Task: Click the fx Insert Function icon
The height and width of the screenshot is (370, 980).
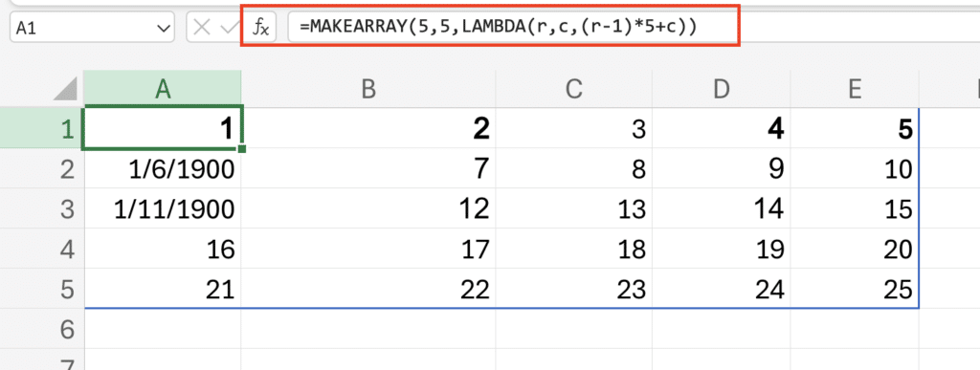Action: coord(260,28)
